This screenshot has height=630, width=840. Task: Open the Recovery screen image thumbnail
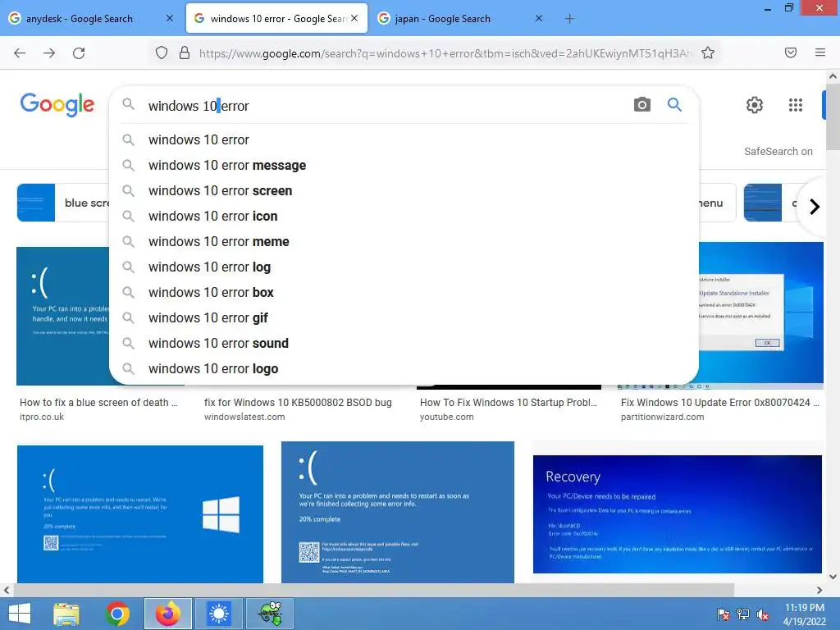pyautogui.click(x=677, y=514)
